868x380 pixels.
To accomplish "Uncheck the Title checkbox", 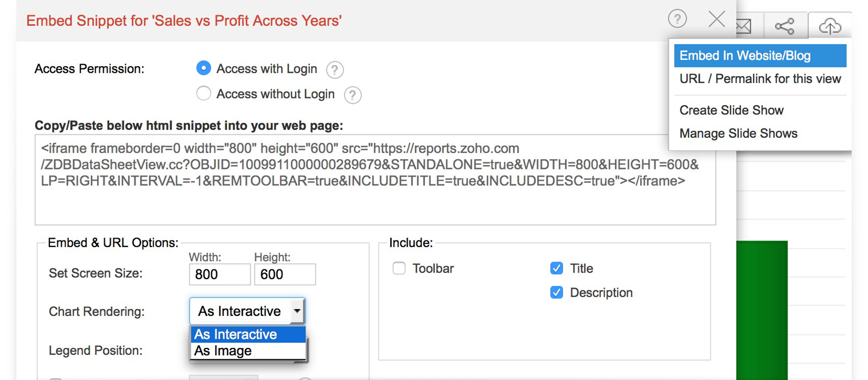I will tap(557, 268).
